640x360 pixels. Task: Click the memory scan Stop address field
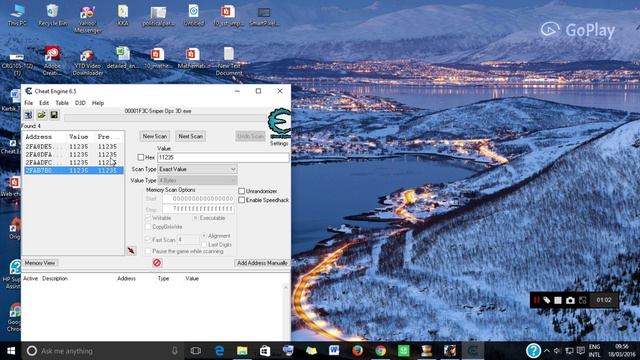[198, 209]
